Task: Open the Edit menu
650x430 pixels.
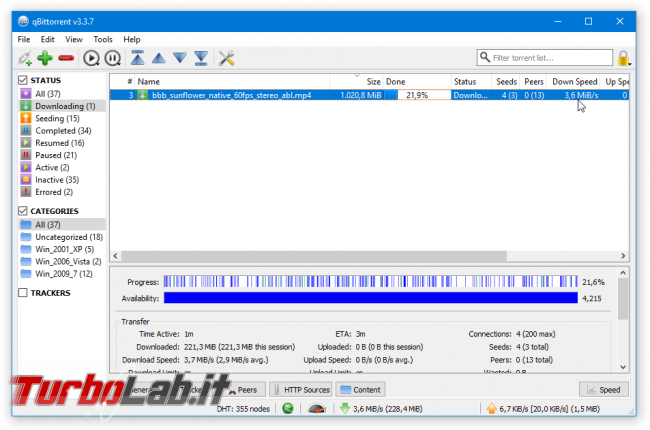Action: click(47, 39)
